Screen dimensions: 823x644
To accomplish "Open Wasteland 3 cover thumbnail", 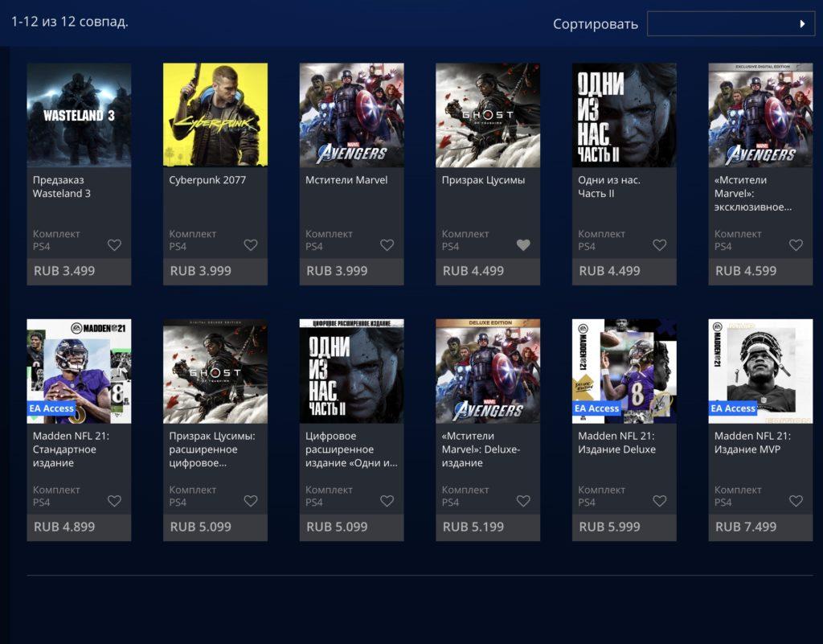I will click(x=79, y=115).
